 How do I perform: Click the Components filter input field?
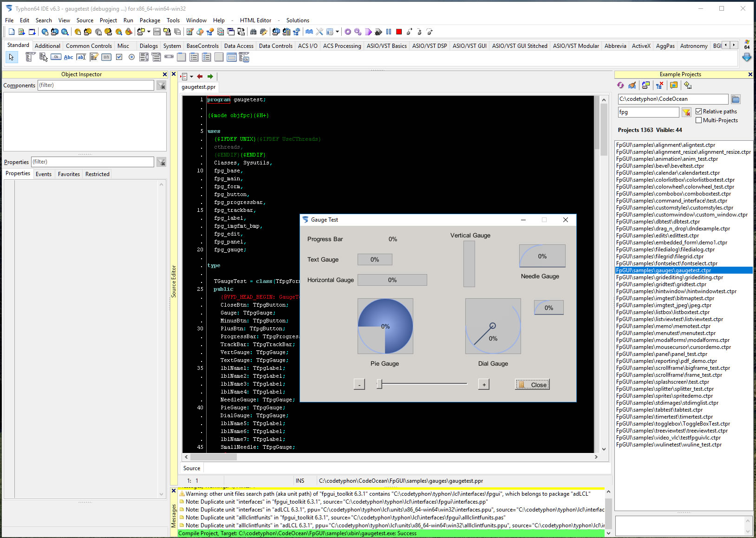pyautogui.click(x=96, y=85)
